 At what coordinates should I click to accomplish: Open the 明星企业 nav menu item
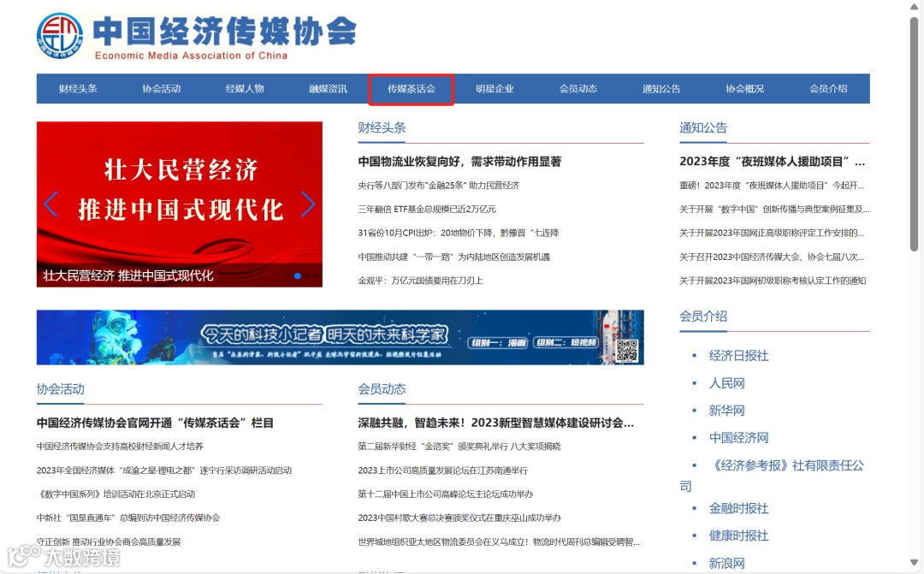click(495, 89)
